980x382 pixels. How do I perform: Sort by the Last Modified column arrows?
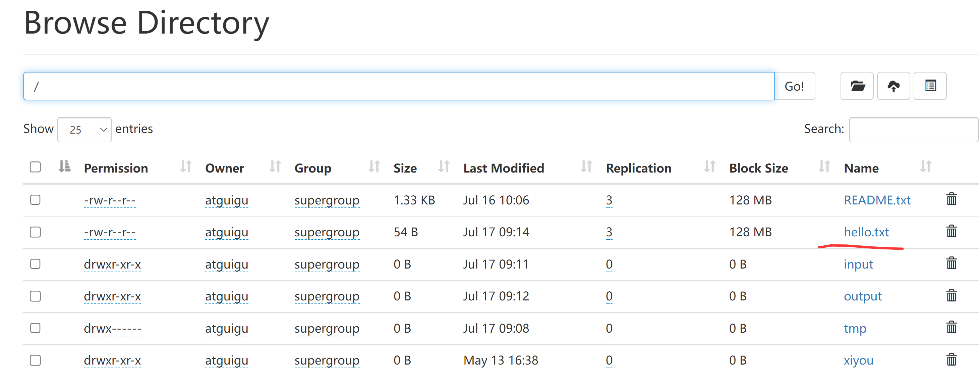coord(587,167)
